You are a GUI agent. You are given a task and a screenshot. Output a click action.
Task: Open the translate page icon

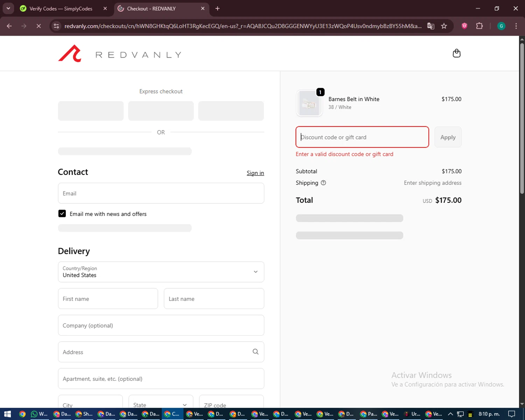(431, 26)
